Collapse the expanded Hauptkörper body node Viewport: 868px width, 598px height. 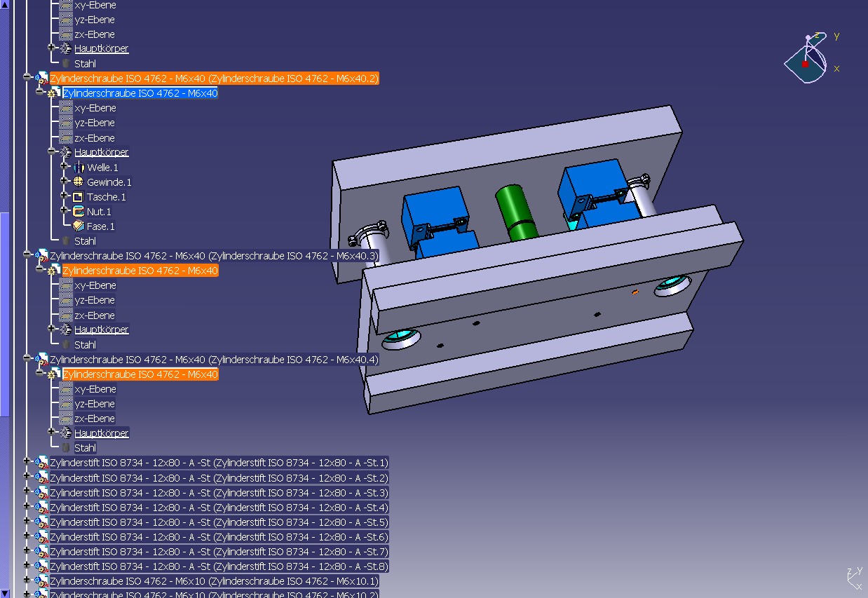tap(52, 151)
